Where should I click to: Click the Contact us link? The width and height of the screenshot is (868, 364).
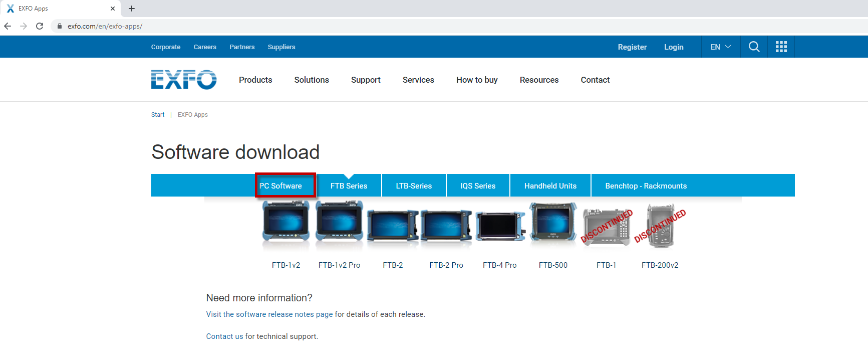(x=224, y=336)
